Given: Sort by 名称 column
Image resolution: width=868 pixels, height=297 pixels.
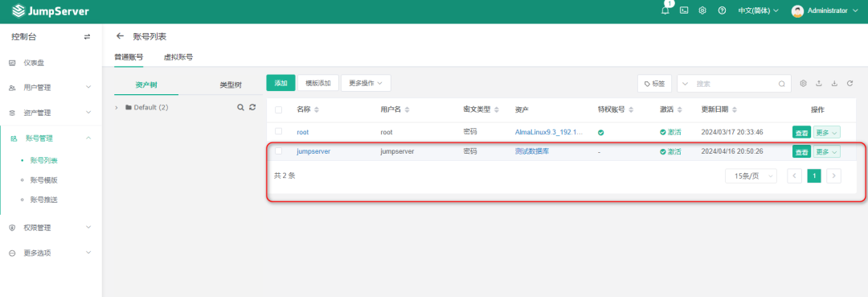Looking at the screenshot, I should coord(317,109).
